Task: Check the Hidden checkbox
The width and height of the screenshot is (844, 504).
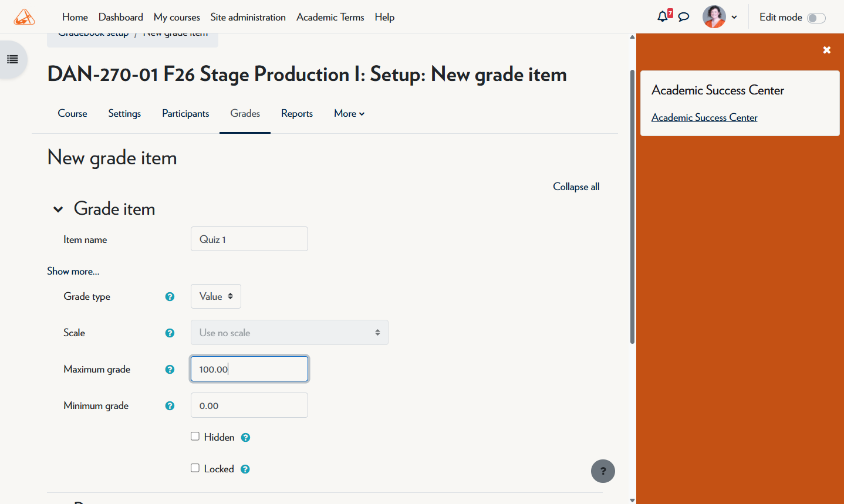Action: coord(195,437)
